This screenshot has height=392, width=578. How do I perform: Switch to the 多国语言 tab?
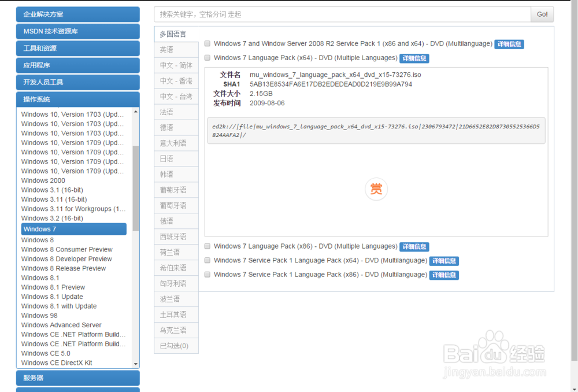click(176, 34)
